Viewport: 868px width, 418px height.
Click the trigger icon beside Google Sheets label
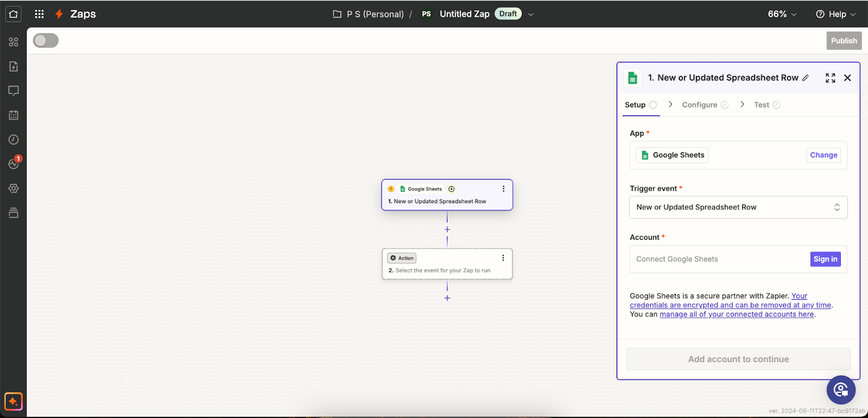[451, 189]
